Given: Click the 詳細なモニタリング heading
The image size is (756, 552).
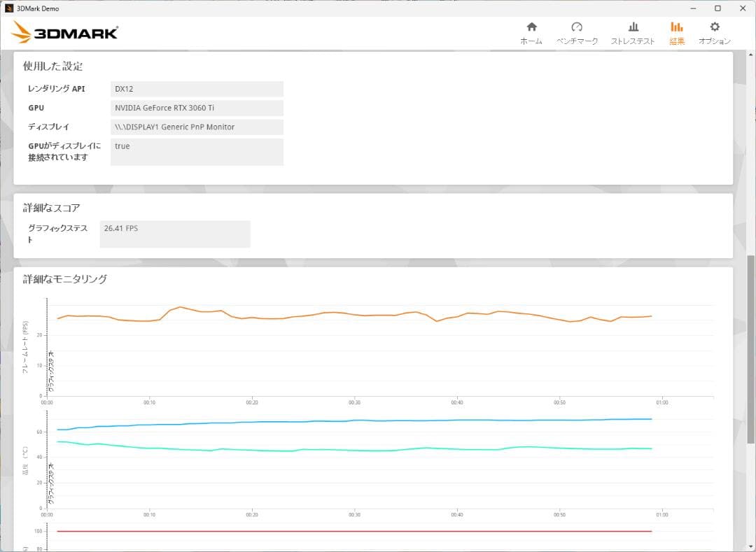Looking at the screenshot, I should (x=64, y=279).
